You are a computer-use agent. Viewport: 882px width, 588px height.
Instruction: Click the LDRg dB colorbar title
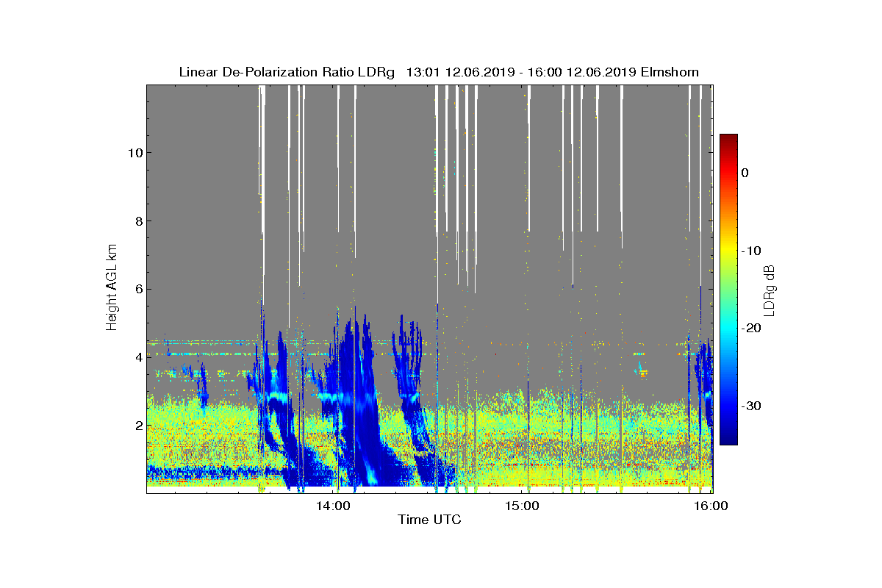coord(770,290)
